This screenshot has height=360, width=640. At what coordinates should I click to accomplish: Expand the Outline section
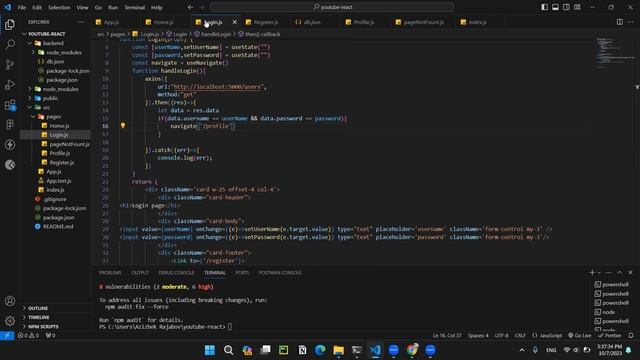(x=38, y=308)
